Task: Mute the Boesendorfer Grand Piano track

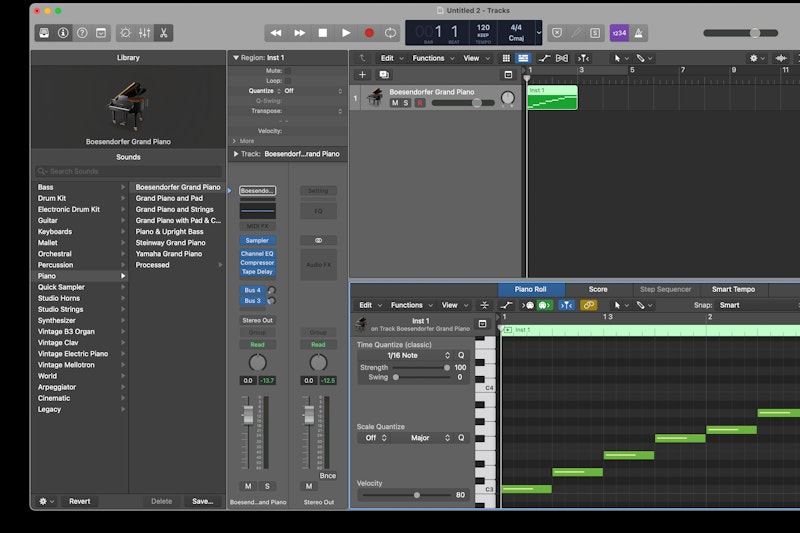Action: click(x=395, y=103)
